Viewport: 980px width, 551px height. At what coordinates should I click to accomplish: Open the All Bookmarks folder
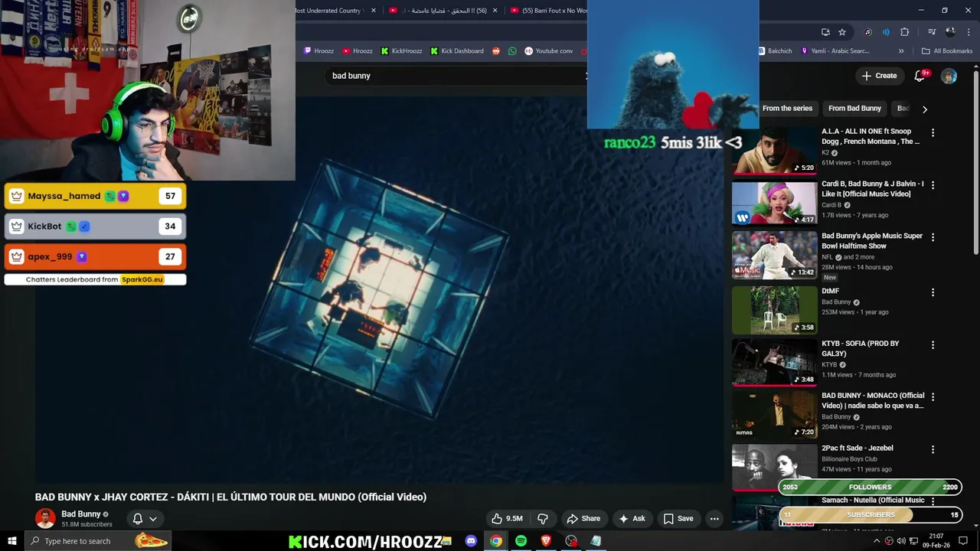point(947,51)
